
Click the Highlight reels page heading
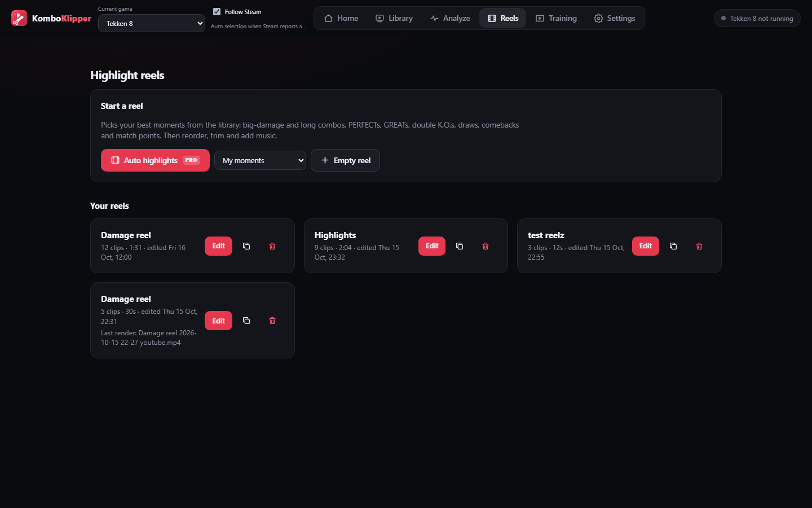click(127, 75)
